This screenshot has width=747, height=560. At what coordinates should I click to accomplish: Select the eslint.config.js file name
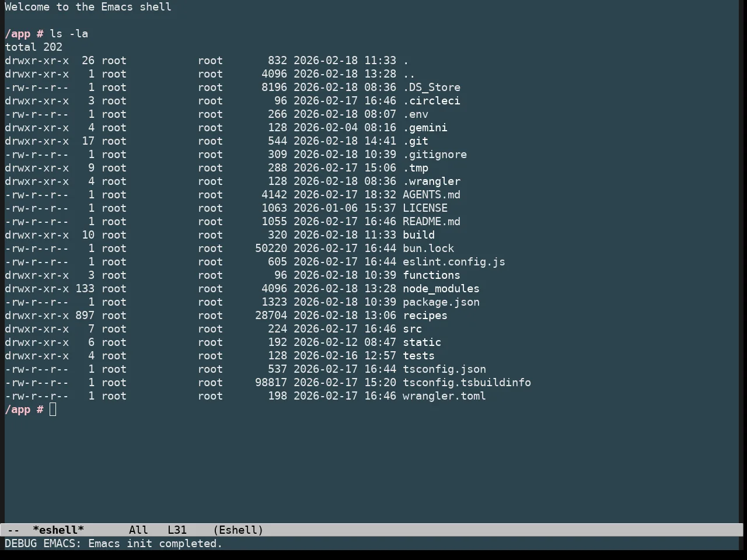(x=454, y=262)
